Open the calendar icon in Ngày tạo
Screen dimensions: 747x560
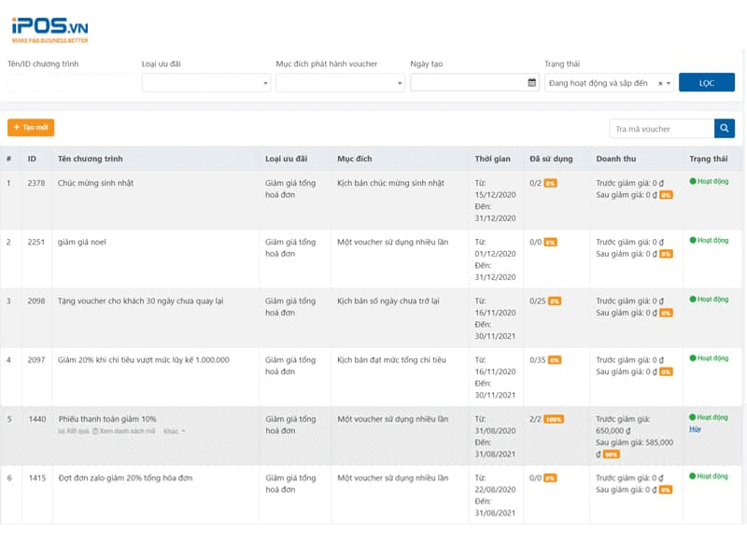531,83
